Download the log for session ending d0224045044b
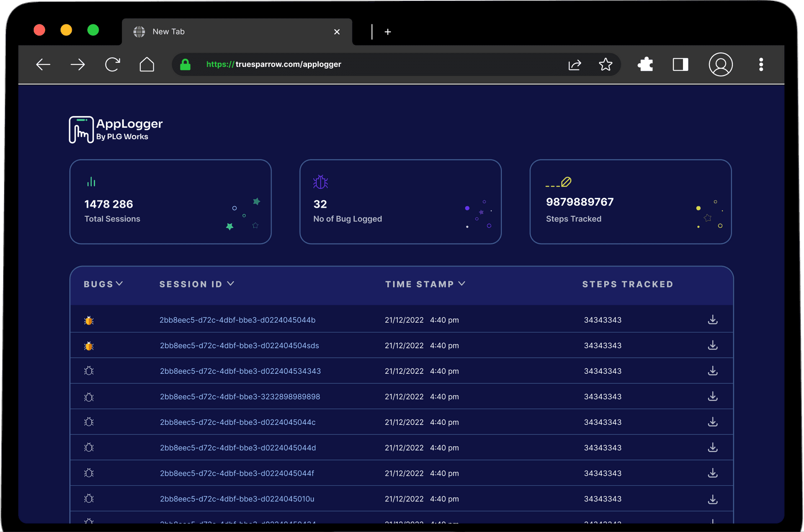This screenshot has width=804, height=532. [x=713, y=319]
